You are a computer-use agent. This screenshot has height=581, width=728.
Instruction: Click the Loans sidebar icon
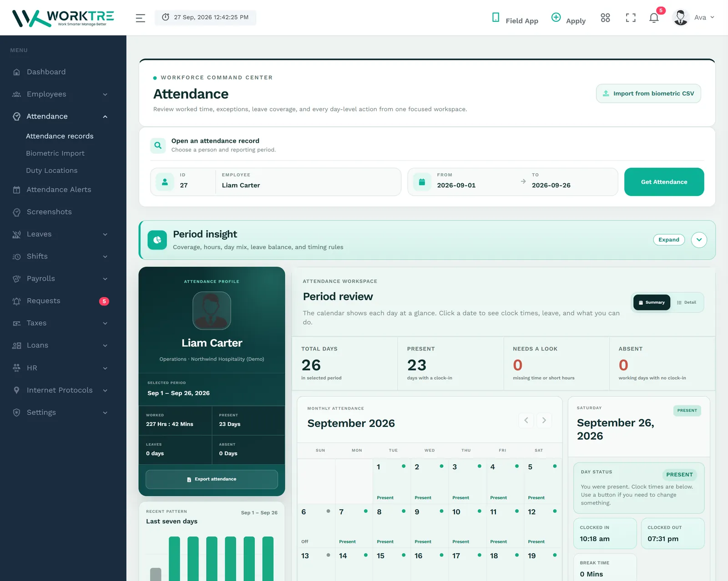[x=17, y=346]
